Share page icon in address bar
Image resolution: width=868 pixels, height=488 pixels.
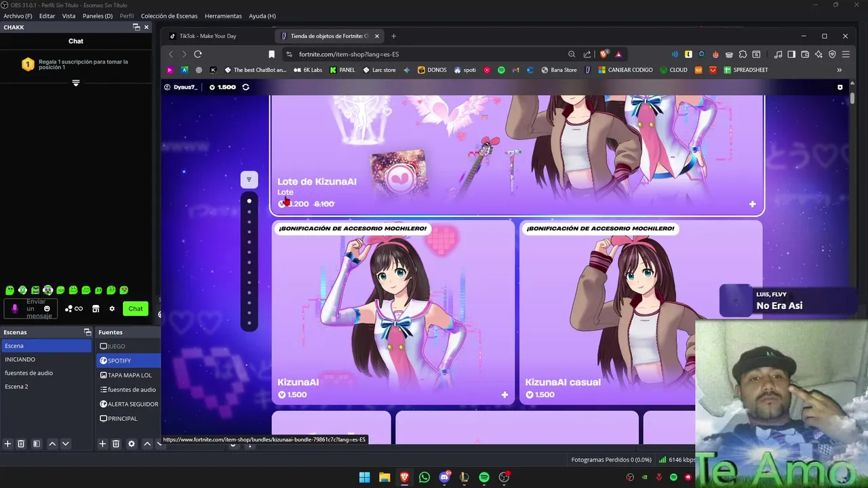(587, 54)
